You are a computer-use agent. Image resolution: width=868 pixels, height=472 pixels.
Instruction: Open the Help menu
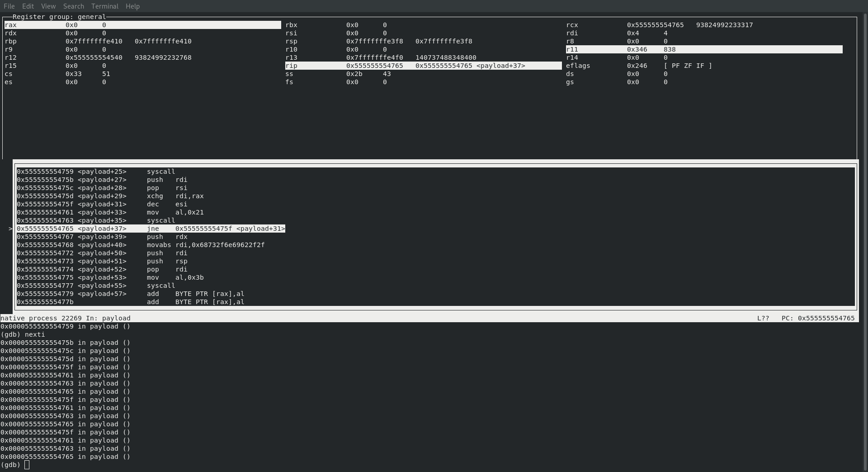coord(132,6)
